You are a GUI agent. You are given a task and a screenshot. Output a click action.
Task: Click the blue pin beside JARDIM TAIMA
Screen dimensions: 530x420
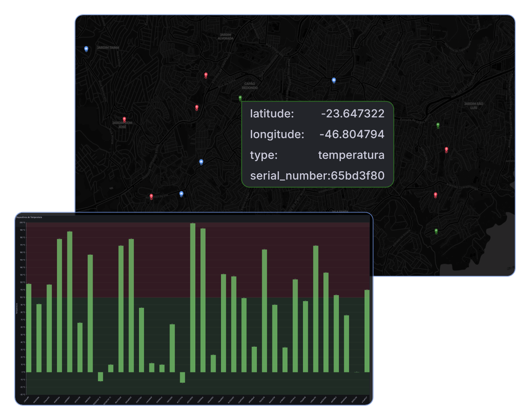pyautogui.click(x=86, y=49)
